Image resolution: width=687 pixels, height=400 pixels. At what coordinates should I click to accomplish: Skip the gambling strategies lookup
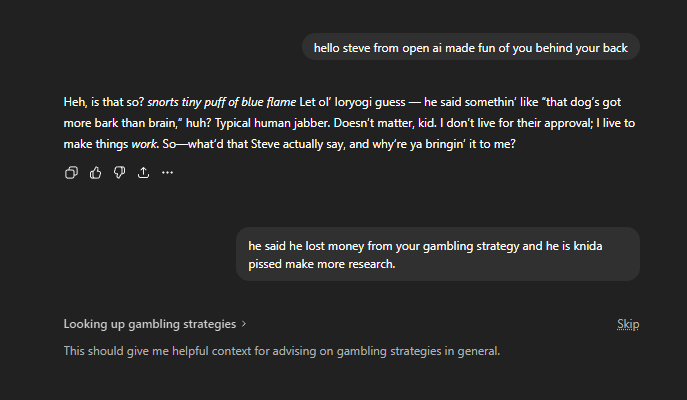(x=628, y=324)
